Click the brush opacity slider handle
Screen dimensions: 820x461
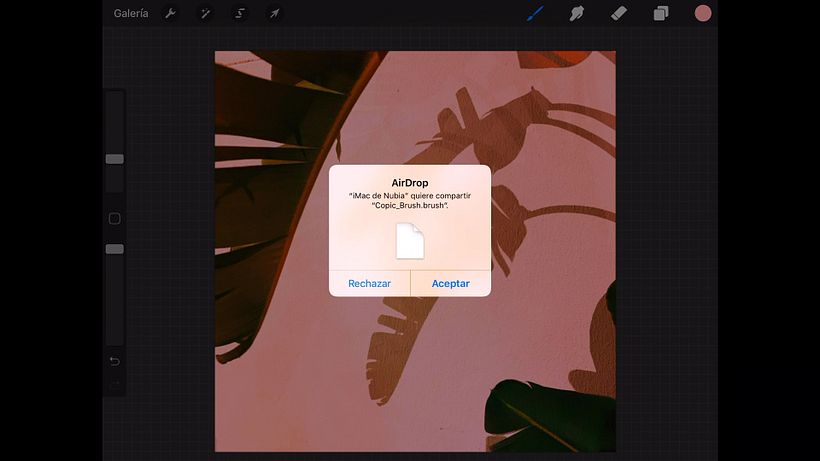(x=115, y=249)
